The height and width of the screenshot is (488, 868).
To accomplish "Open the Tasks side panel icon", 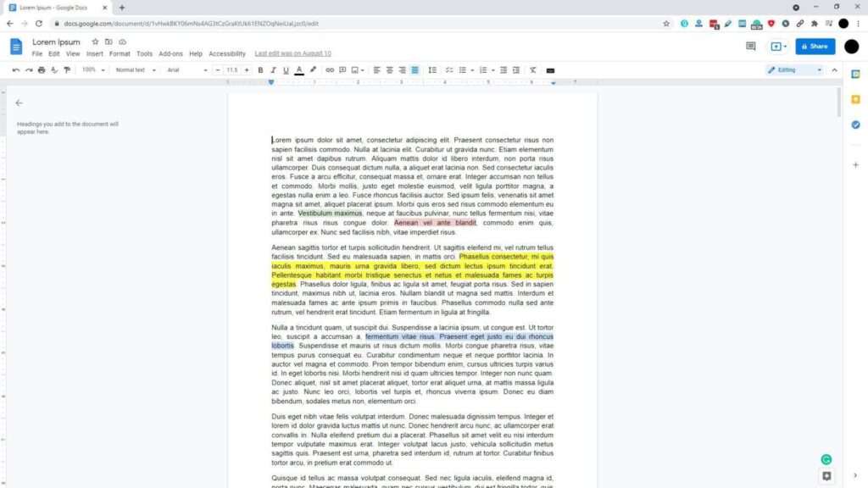I will pyautogui.click(x=855, y=125).
